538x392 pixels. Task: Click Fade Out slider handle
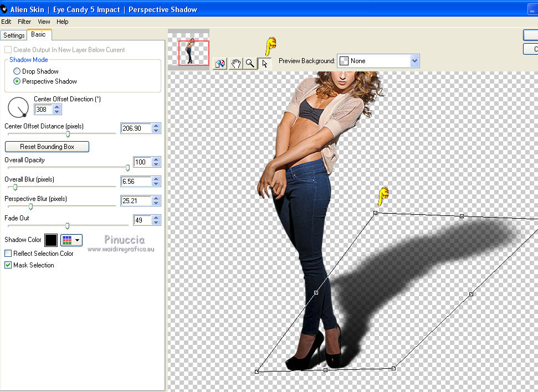tap(67, 226)
